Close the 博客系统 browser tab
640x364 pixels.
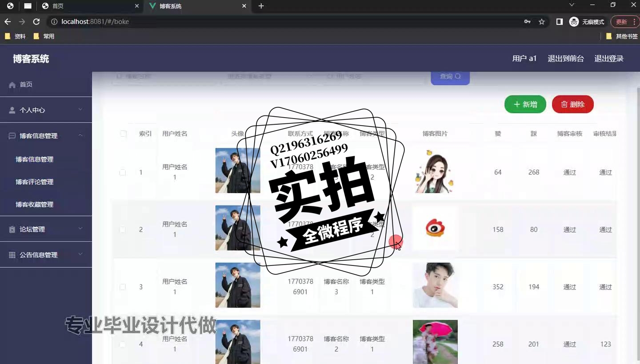[x=244, y=6]
